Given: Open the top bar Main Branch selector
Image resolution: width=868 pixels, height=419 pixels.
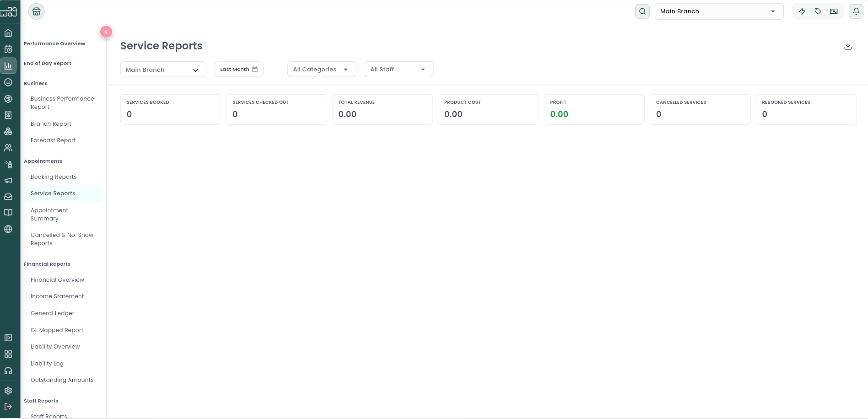Looking at the screenshot, I should pos(719,11).
